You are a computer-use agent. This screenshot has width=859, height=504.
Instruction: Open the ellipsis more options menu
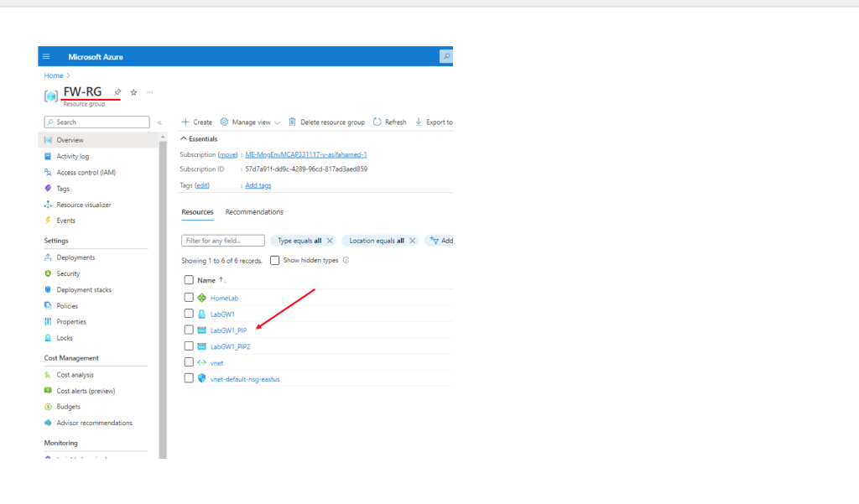[x=150, y=92]
